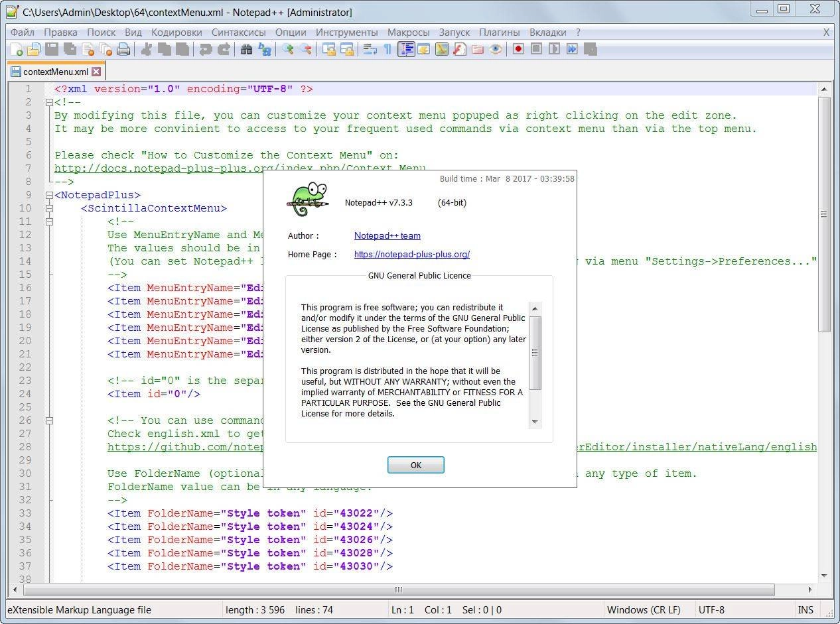Image resolution: width=840 pixels, height=624 pixels.
Task: Click the Stop macro recording icon
Action: pos(536,49)
